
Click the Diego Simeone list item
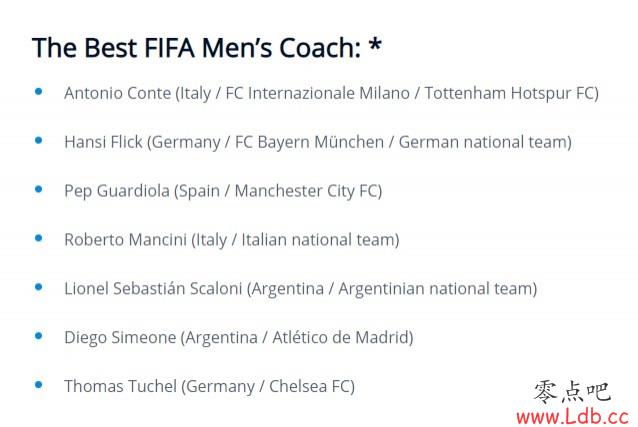pos(238,338)
